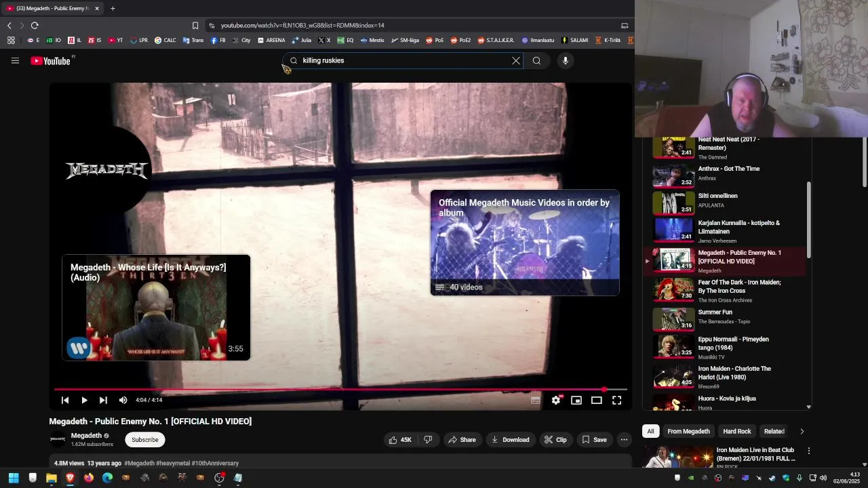Create a Clip of the video
Screen dimensions: 868x488
click(555, 440)
